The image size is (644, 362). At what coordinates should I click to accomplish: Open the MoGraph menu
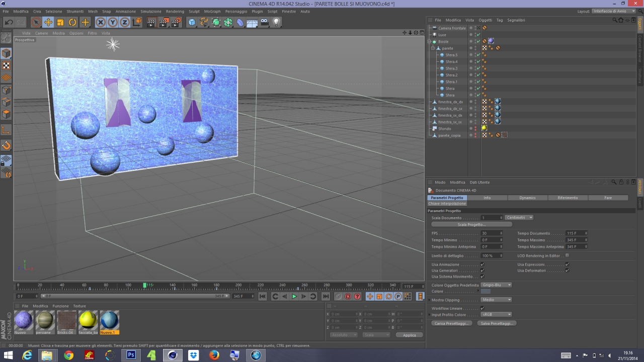[x=212, y=11]
